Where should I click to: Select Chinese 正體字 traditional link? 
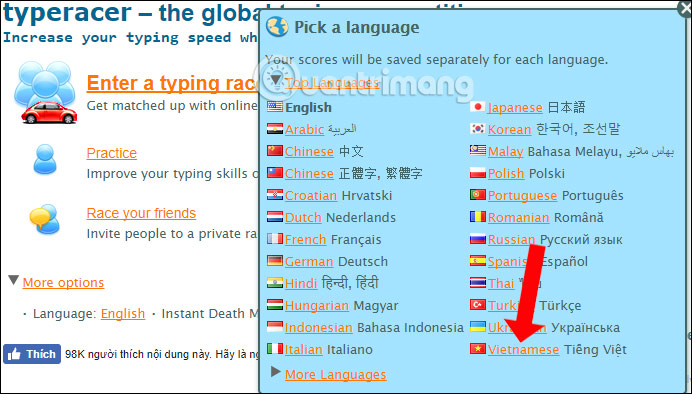click(x=309, y=173)
